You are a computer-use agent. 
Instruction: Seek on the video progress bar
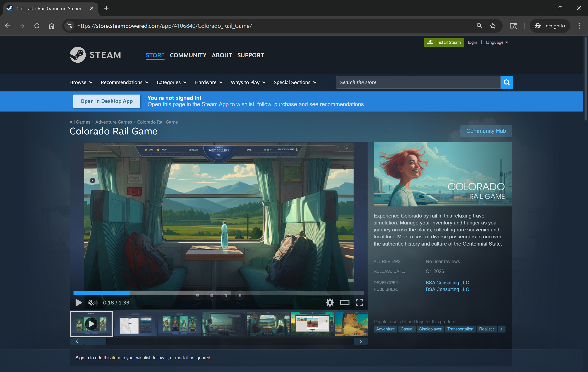coord(218,293)
